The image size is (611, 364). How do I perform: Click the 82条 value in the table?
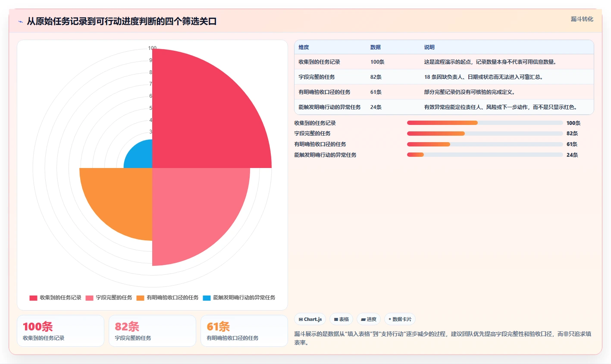click(x=376, y=77)
